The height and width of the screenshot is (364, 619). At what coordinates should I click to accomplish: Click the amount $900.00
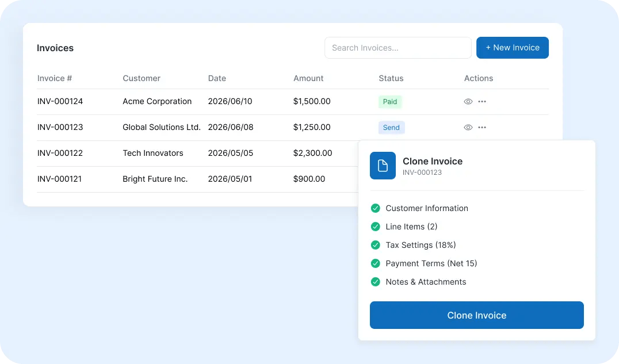pos(309,179)
